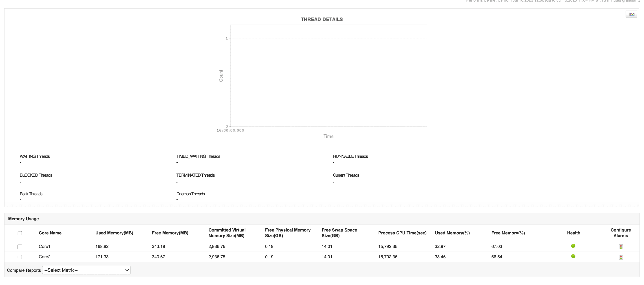
Task: Check the Core1 row checkbox
Action: click(20, 247)
